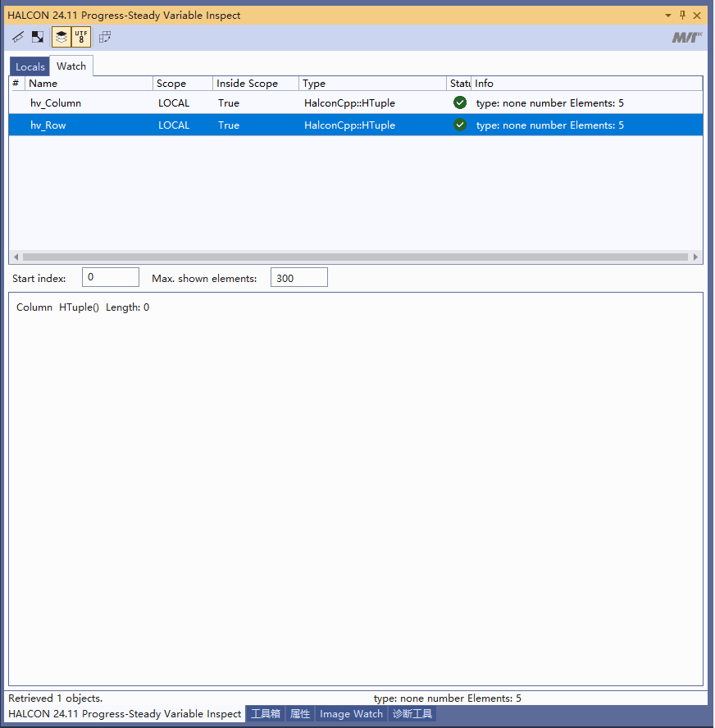Viewport: 715px width, 728px height.
Task: Click the horizontal scrollbar track of the variable list
Action: pyautogui.click(x=355, y=257)
